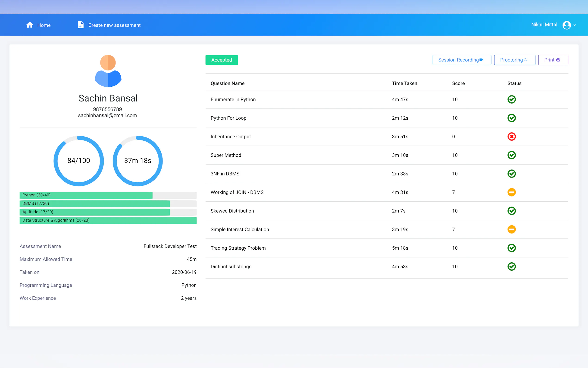Open Create new assessment in navigation
Image resolution: width=588 pixels, height=368 pixels.
click(x=114, y=25)
